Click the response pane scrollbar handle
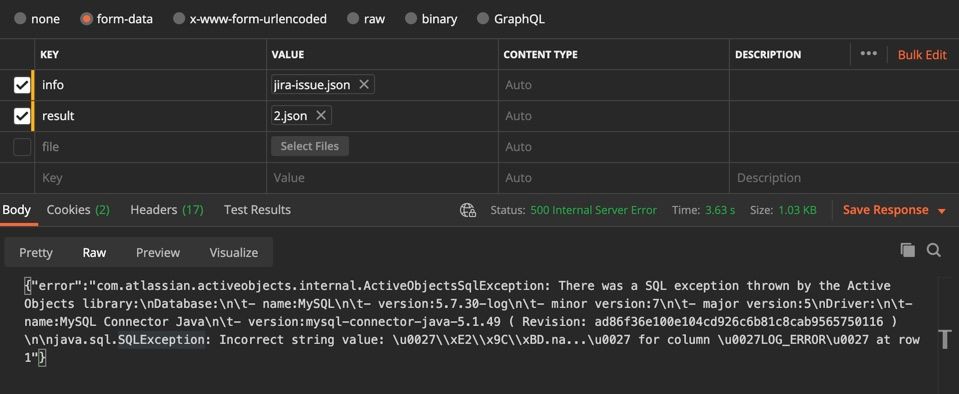 [945, 339]
